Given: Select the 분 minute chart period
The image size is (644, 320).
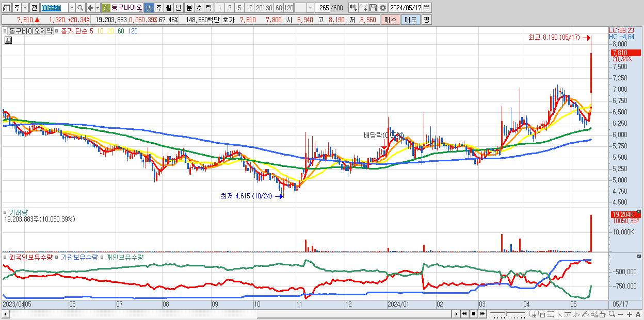Looking at the screenshot, I should [189, 8].
